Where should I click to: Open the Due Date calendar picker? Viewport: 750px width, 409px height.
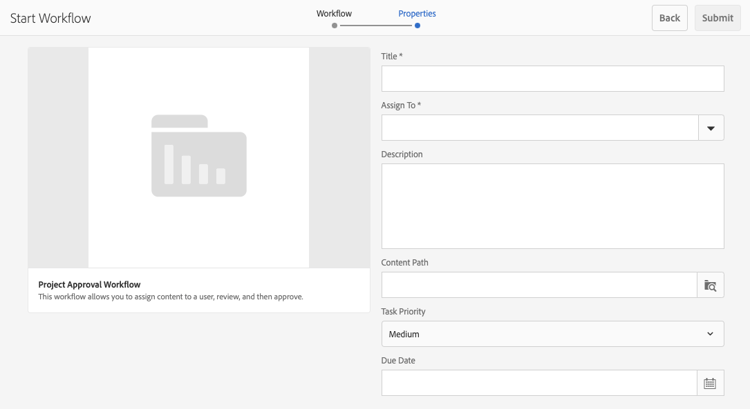coord(710,383)
